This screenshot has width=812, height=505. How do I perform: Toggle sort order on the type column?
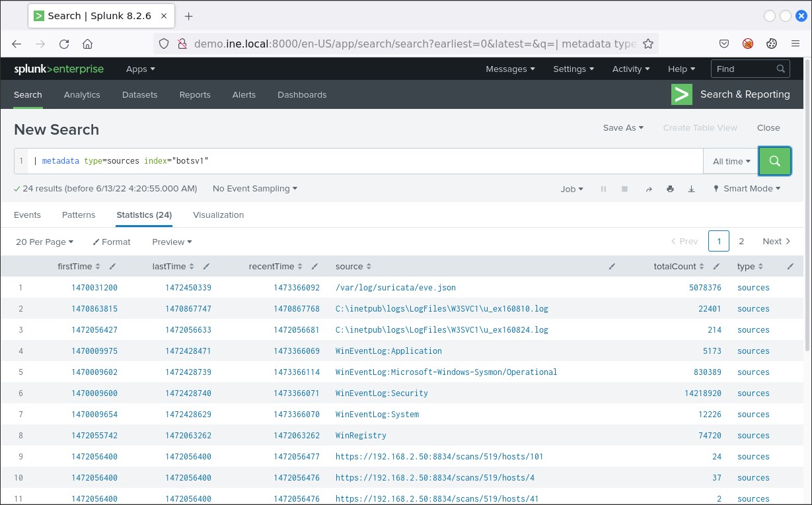pyautogui.click(x=750, y=267)
